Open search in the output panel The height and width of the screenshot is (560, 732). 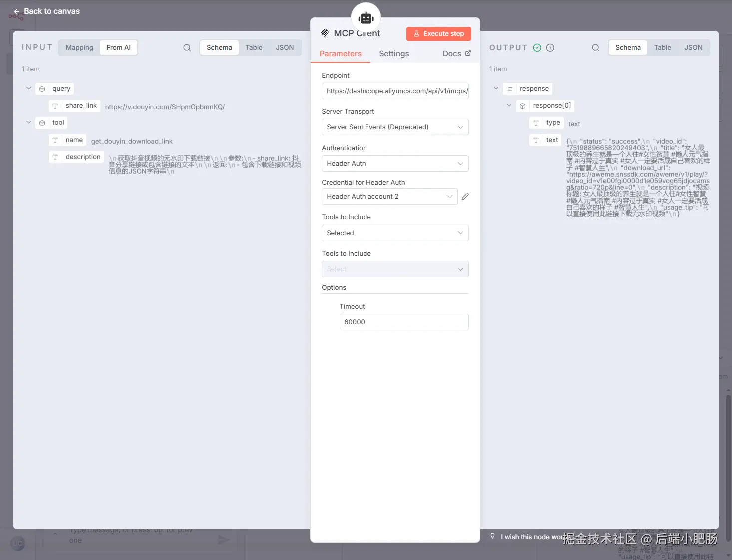click(x=596, y=48)
